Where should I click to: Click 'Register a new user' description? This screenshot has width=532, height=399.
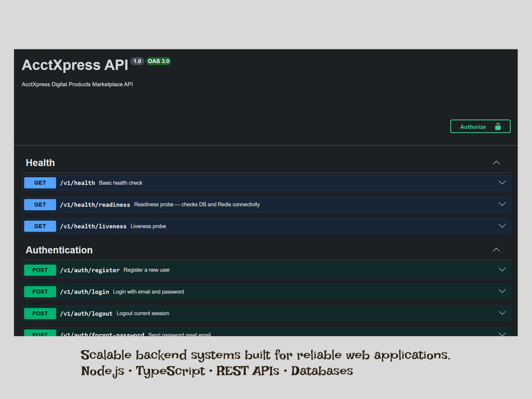[147, 270]
